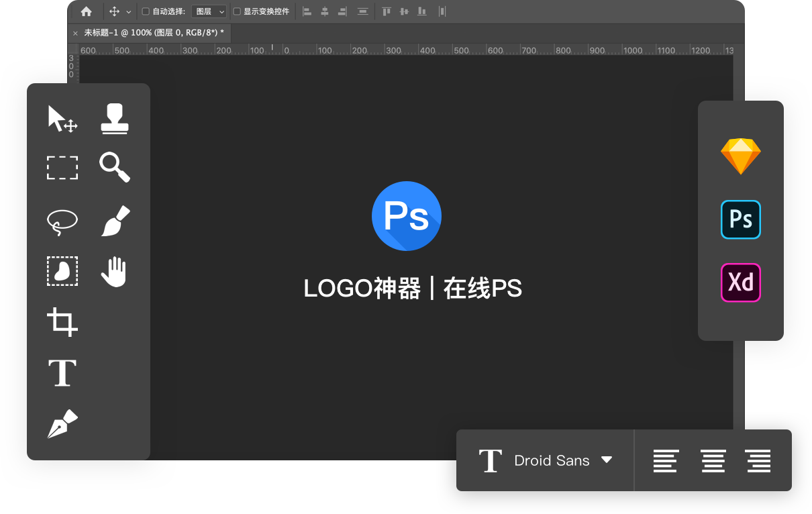Viewport: 812px width, 514px height.
Task: Click the align top edges icon
Action: pos(387,11)
